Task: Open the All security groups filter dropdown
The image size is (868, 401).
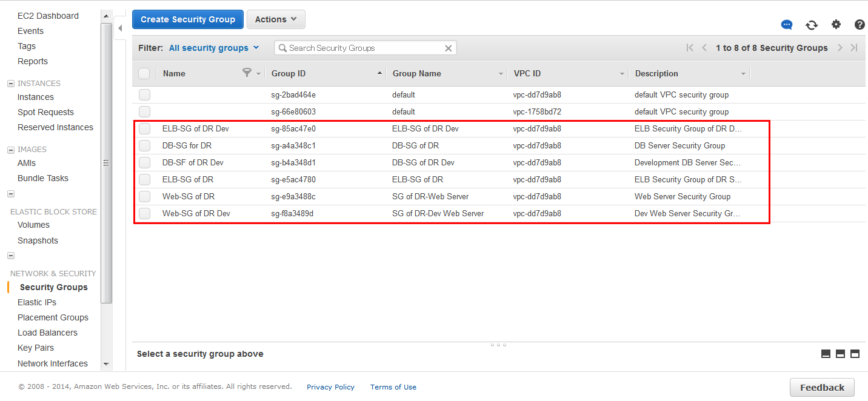Action: click(210, 47)
